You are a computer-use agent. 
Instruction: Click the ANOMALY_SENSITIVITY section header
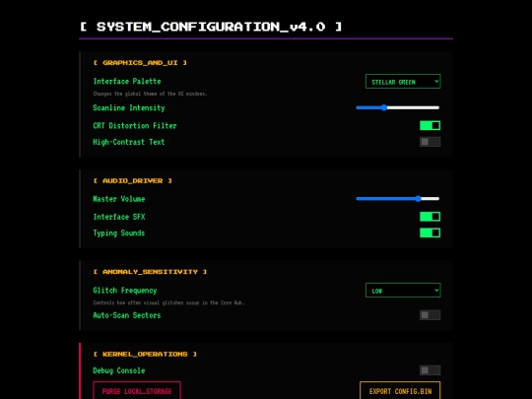pyautogui.click(x=150, y=272)
